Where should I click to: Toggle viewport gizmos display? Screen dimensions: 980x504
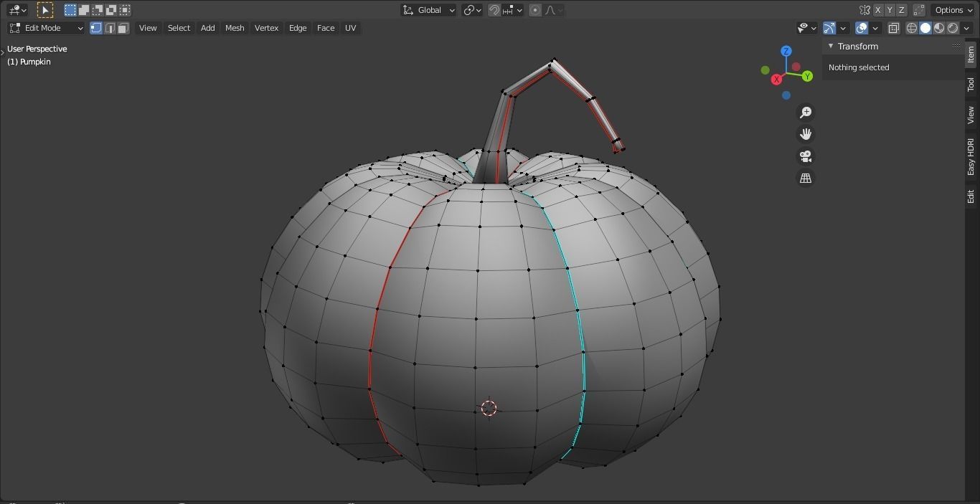click(829, 28)
